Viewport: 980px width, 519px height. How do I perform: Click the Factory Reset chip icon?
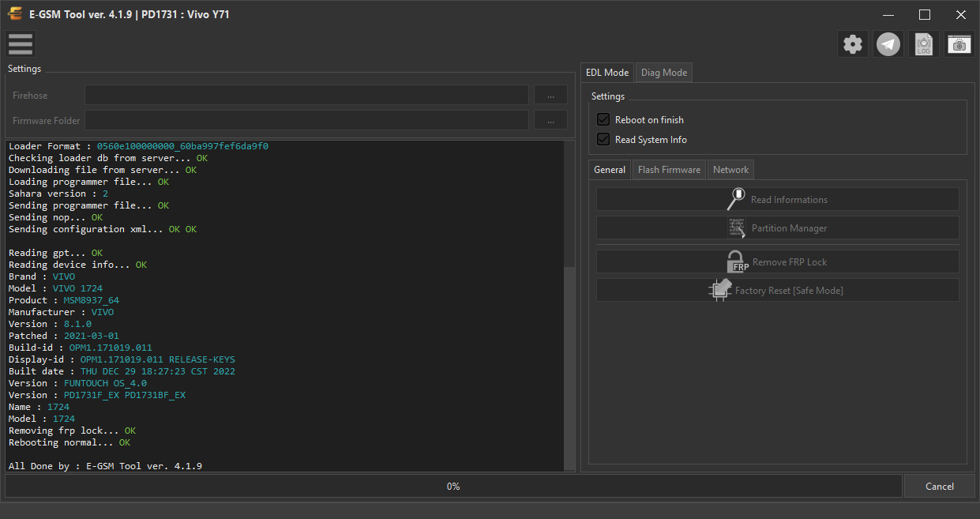(719, 290)
